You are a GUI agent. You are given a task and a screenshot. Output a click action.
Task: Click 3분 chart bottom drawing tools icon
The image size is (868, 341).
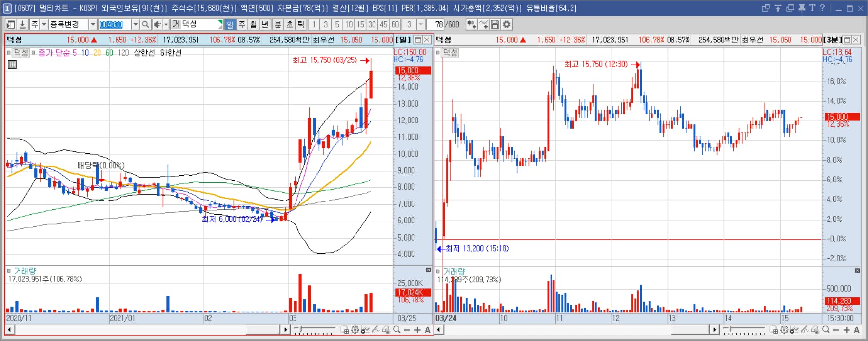(x=805, y=330)
